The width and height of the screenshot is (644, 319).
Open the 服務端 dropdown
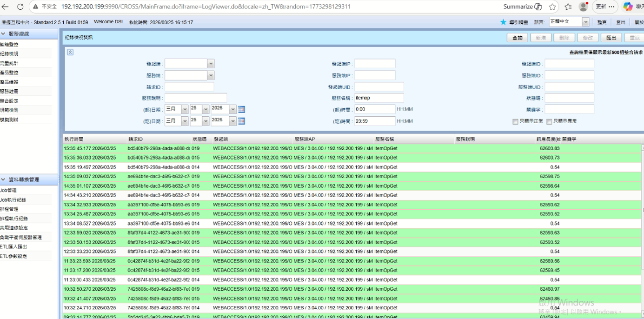pyautogui.click(x=211, y=75)
